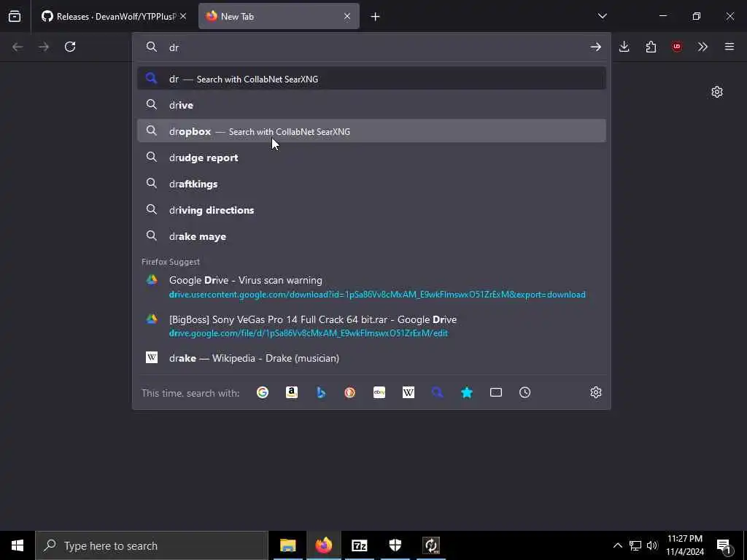Search this time with eBay
The image size is (747, 560).
(x=379, y=392)
